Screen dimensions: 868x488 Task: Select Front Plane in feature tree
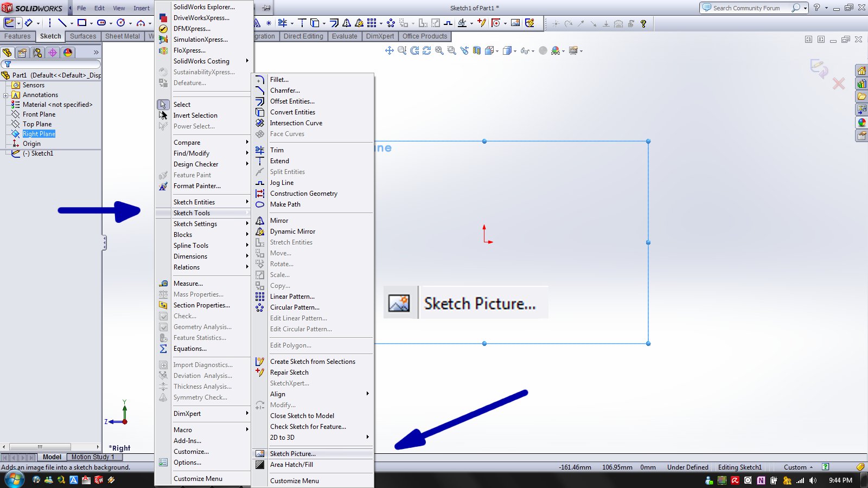[x=39, y=114]
